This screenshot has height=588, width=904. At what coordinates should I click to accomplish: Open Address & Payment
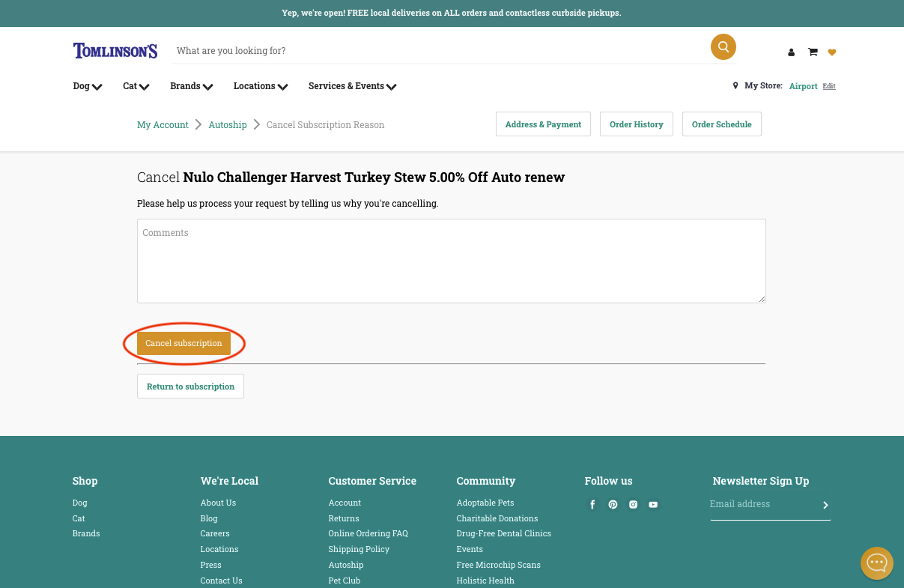543,124
